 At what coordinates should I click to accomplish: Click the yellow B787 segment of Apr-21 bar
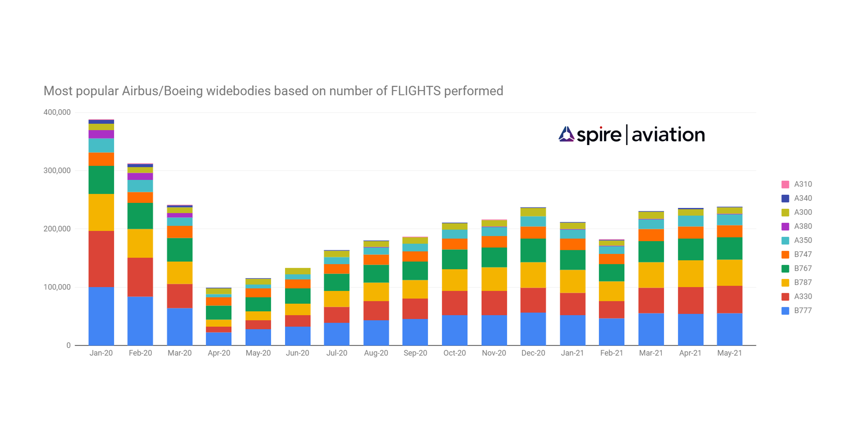coord(691,274)
